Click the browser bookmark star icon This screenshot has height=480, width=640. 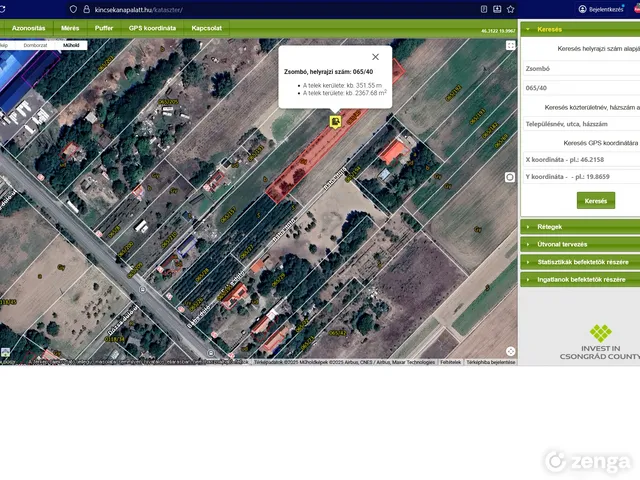coord(512,9)
